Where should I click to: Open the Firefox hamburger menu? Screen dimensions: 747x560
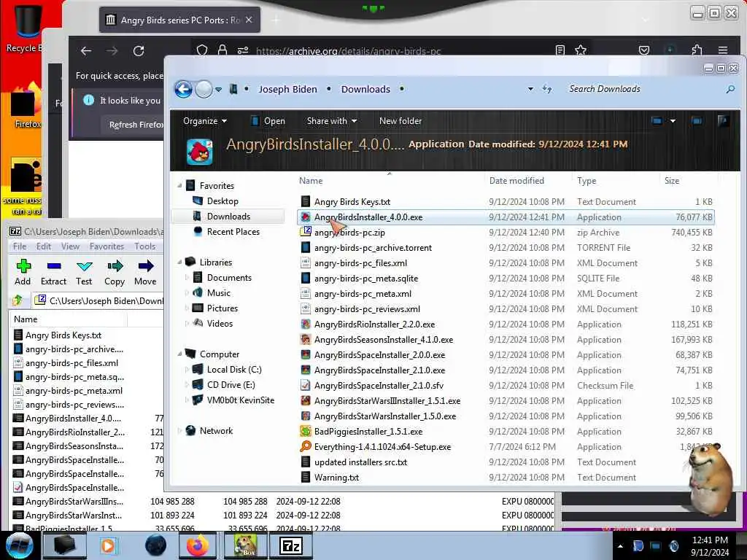723,50
